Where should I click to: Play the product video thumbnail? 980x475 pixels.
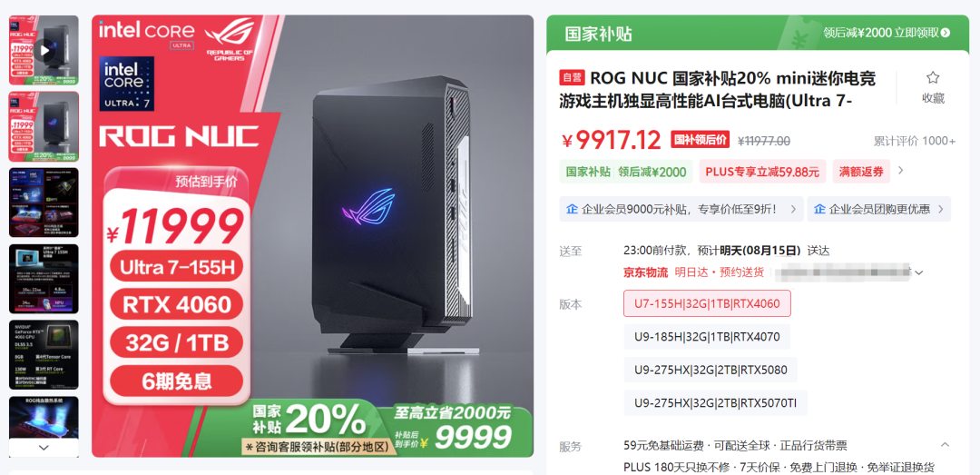(44, 50)
